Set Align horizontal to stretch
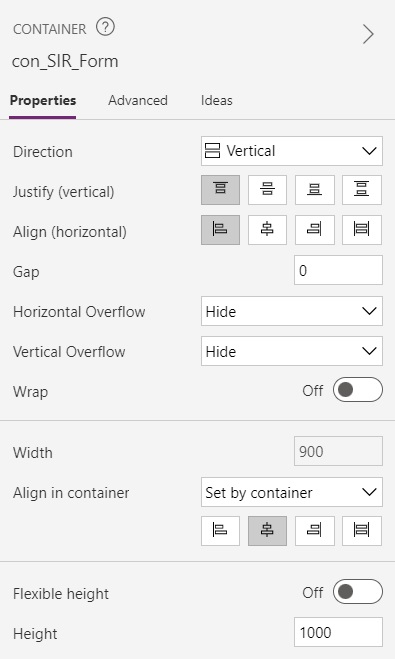The width and height of the screenshot is (395, 659). click(x=362, y=230)
